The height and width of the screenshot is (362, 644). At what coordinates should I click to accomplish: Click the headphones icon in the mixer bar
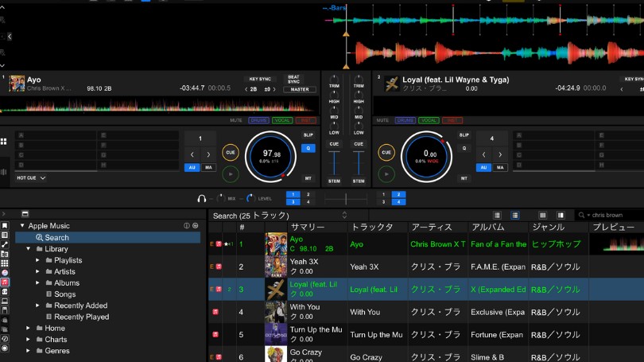pyautogui.click(x=202, y=198)
